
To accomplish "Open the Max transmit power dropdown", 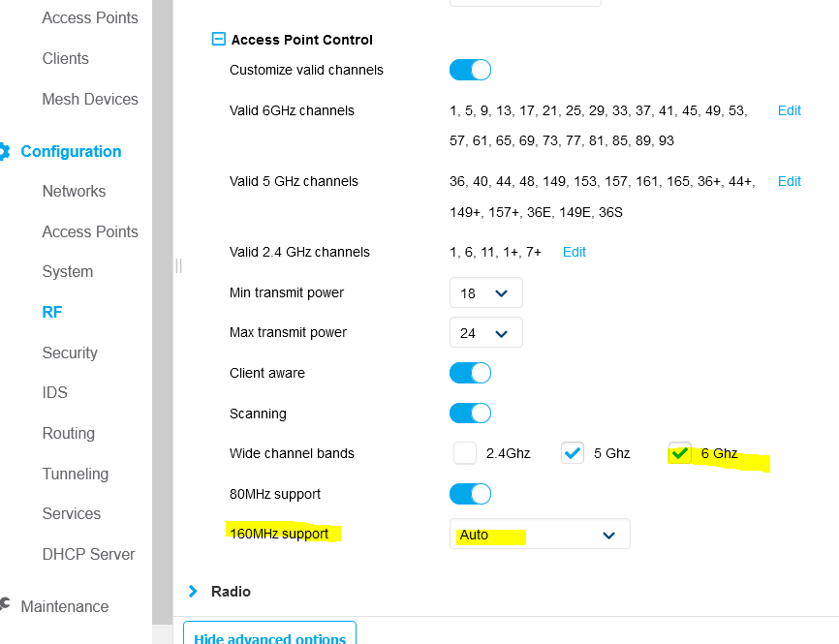I will (485, 333).
